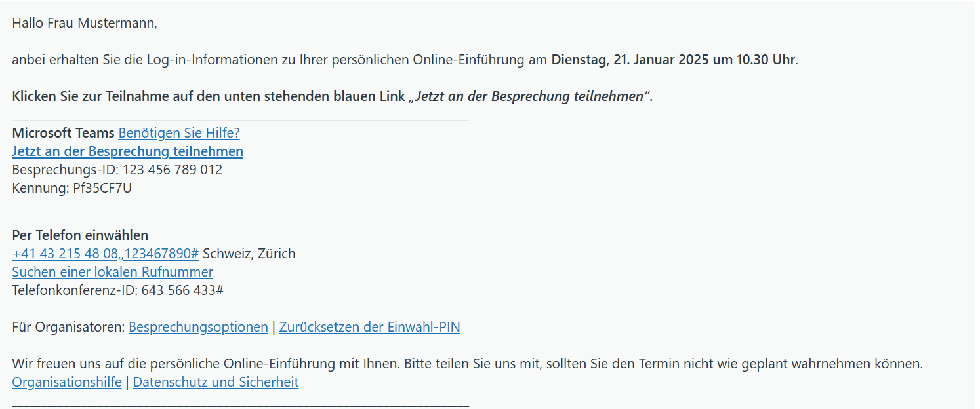Click 'Jetzt an der Besprechung teilnehmen' link
980x409 pixels.
127,151
